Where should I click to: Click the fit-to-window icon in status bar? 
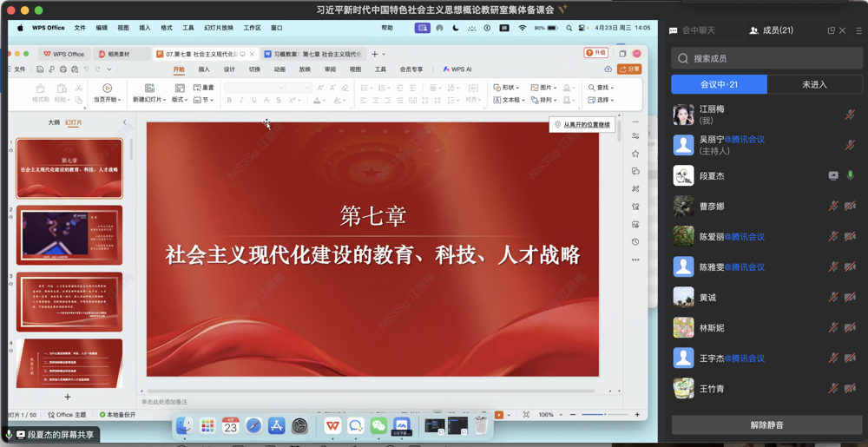(526, 414)
